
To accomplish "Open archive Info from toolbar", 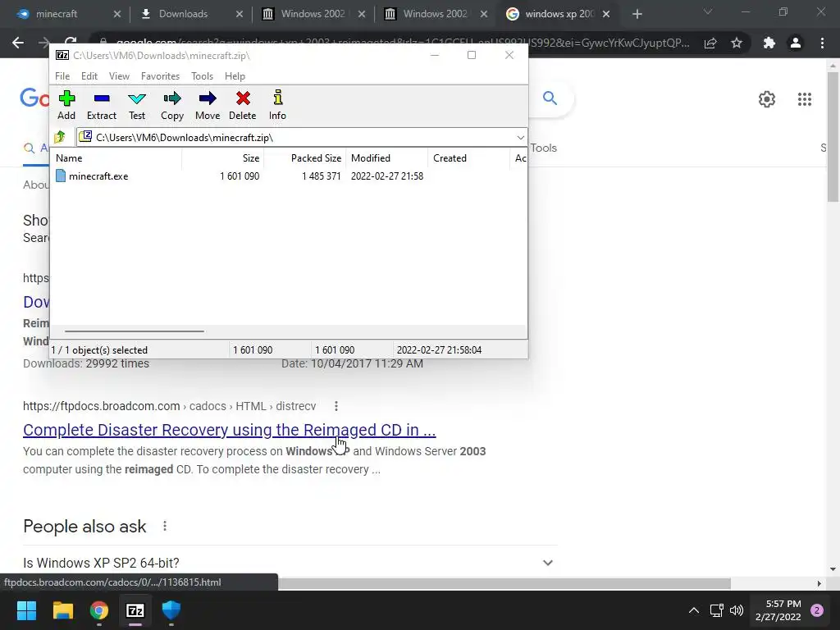I will pyautogui.click(x=277, y=106).
